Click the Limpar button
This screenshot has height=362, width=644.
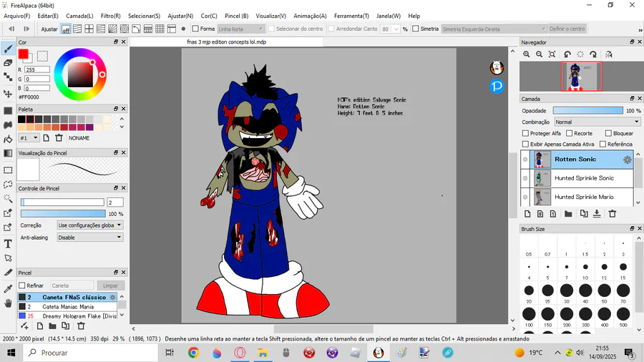tap(110, 285)
